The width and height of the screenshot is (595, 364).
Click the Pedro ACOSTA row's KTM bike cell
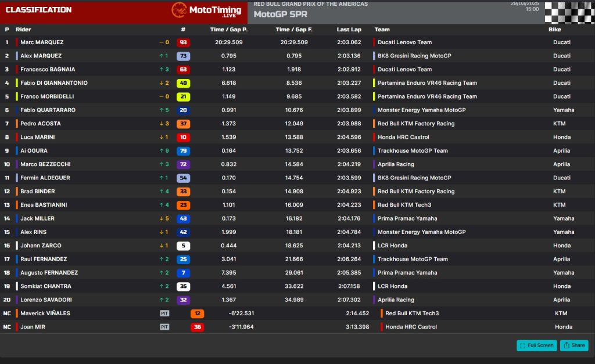coord(559,124)
